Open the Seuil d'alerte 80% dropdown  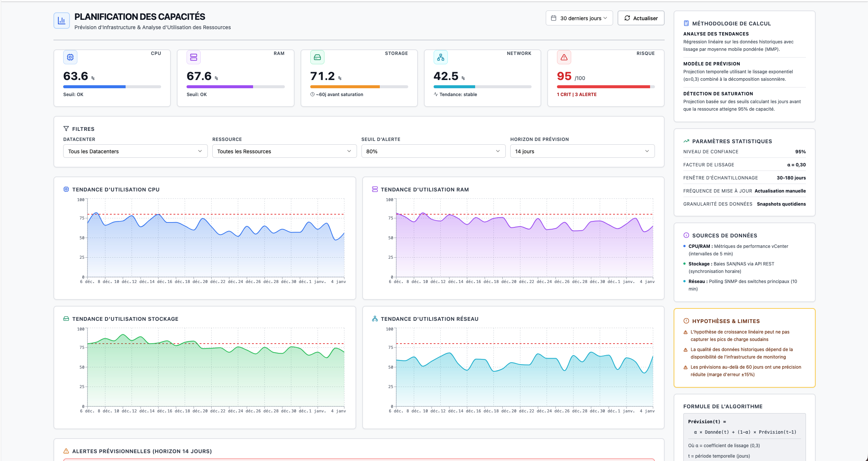click(x=433, y=151)
